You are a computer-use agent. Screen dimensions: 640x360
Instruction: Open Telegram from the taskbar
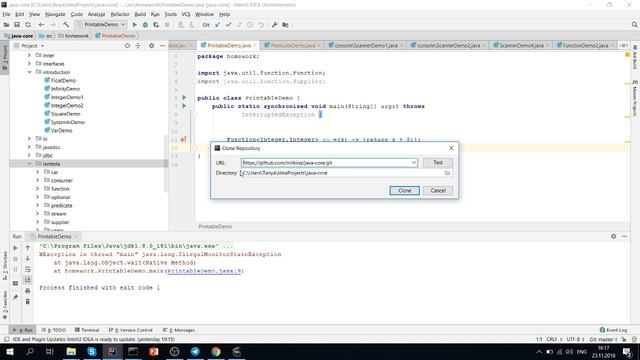pyautogui.click(x=195, y=351)
